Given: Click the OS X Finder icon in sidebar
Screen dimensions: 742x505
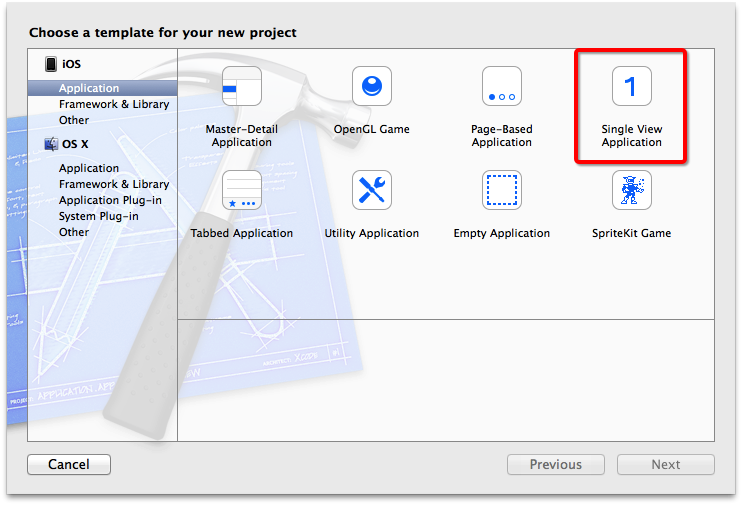Looking at the screenshot, I should click(x=51, y=144).
